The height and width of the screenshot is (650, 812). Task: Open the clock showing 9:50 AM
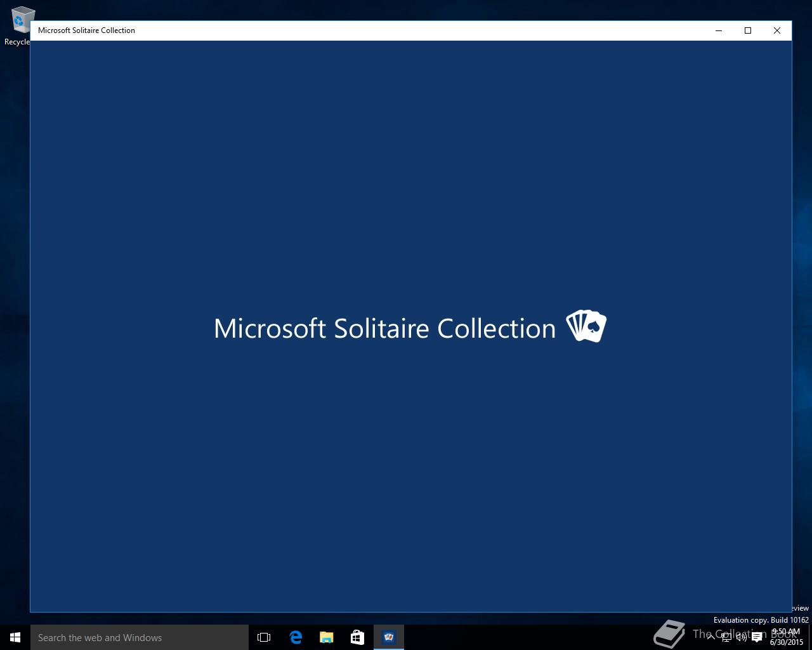coord(787,637)
